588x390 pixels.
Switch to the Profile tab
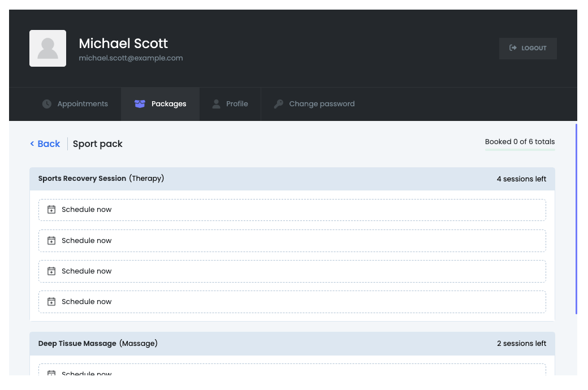pyautogui.click(x=237, y=104)
